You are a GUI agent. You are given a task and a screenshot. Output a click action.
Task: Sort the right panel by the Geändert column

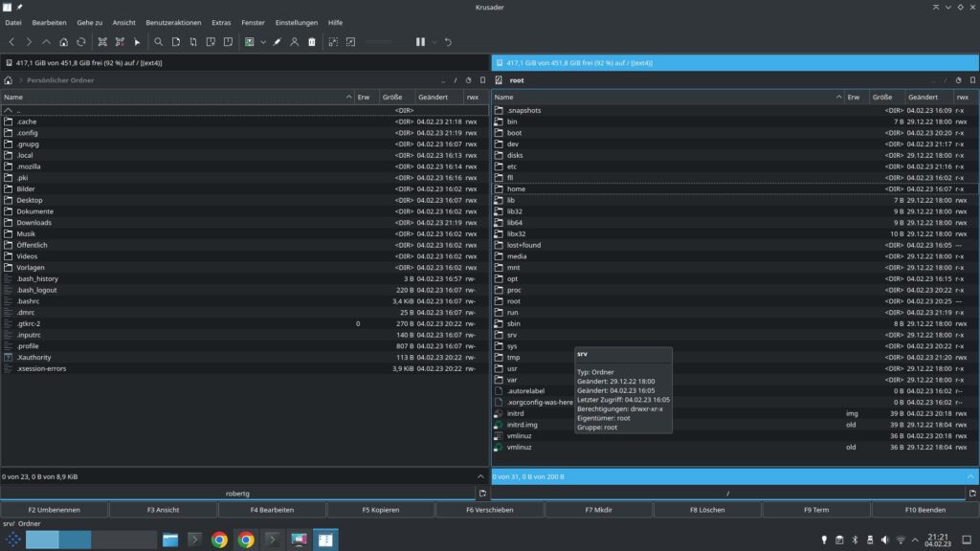(x=929, y=97)
